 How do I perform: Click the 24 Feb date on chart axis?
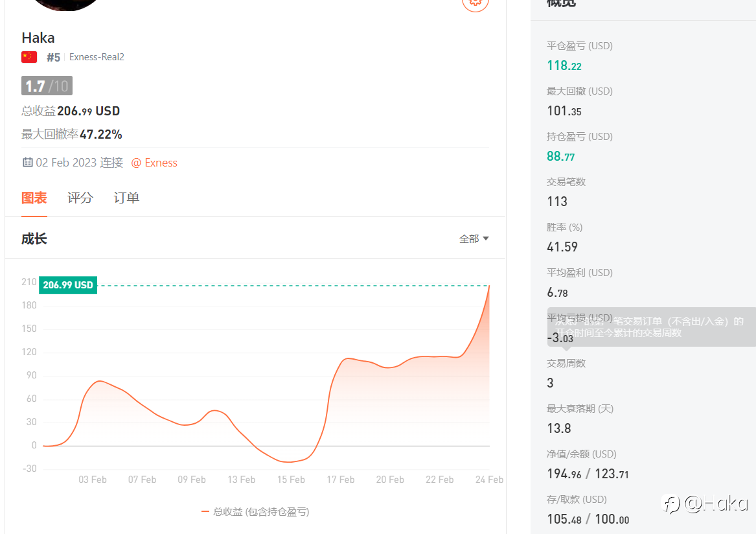489,480
